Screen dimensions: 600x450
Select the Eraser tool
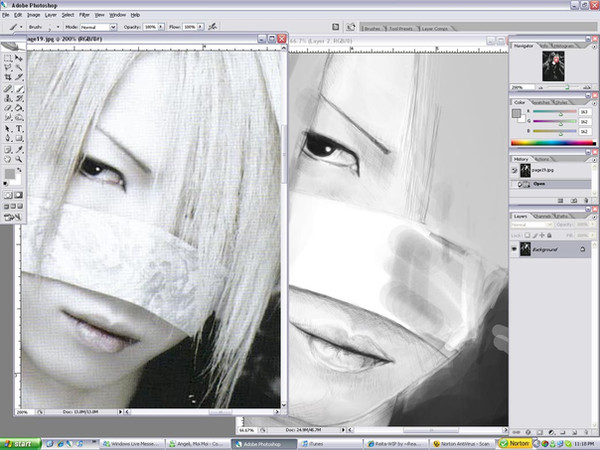tap(8, 108)
